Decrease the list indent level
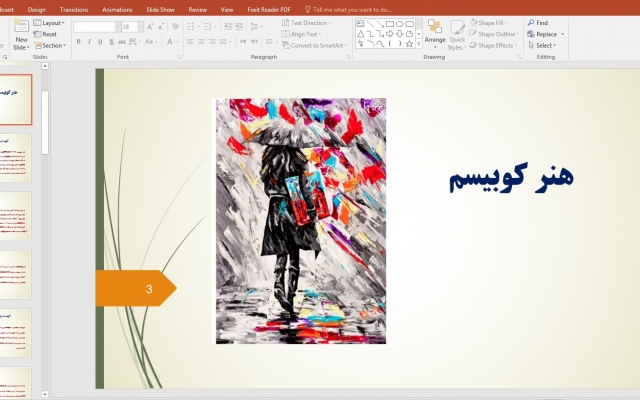Image resolution: width=640 pixels, height=400 pixels. (228, 27)
